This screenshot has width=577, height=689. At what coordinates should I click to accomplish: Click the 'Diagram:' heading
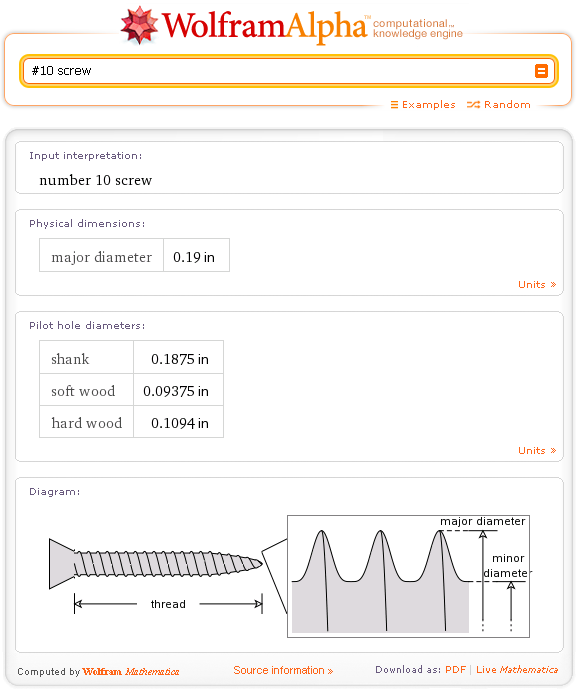(55, 492)
